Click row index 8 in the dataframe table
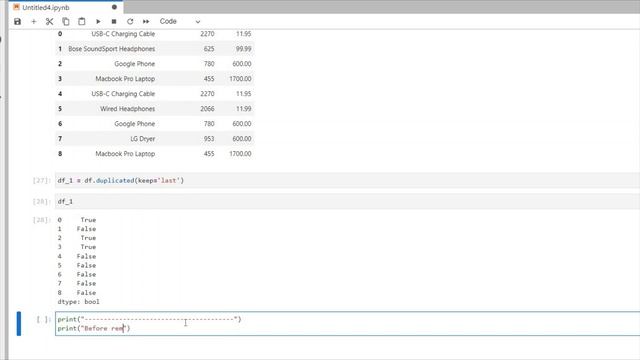 point(60,154)
